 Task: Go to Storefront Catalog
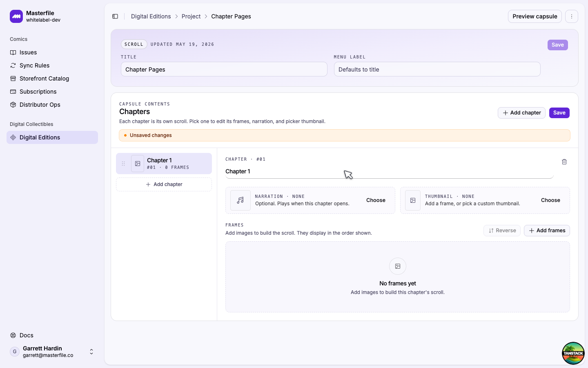[52, 79]
